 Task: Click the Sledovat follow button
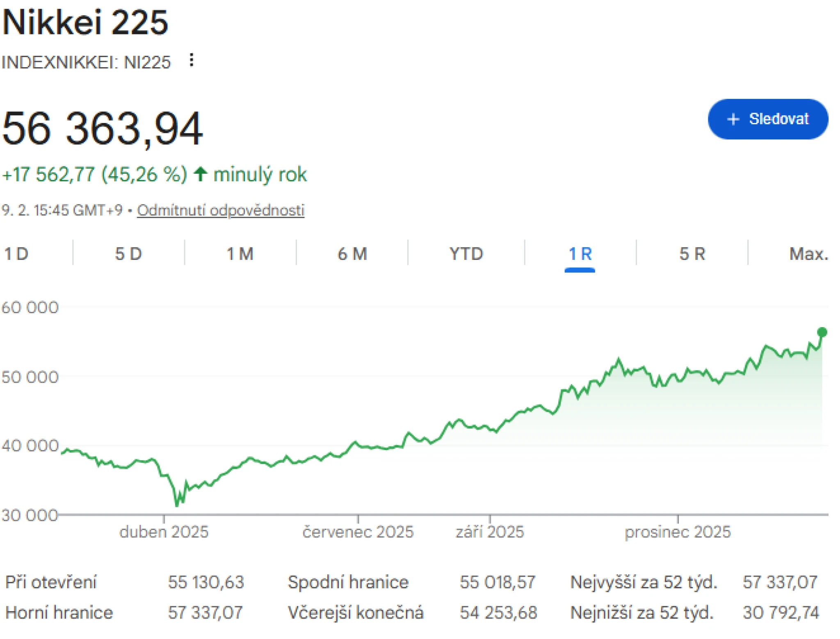767,119
